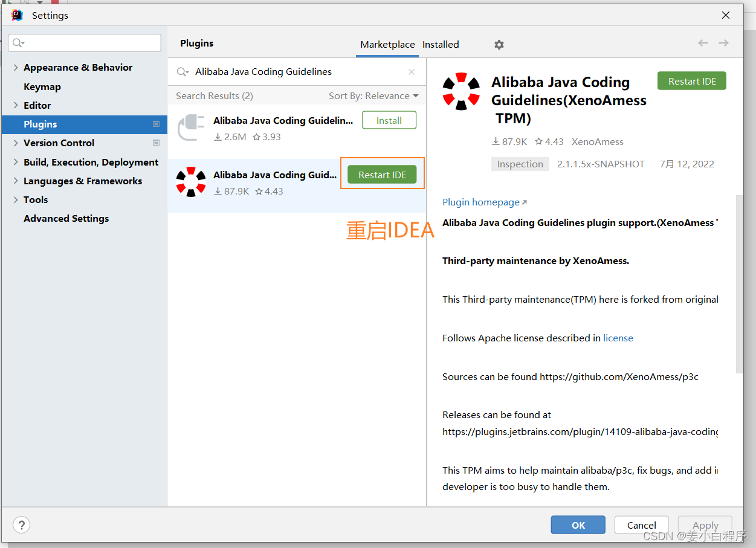The image size is (756, 548).
Task: Click the plugin search field text
Action: (x=263, y=72)
